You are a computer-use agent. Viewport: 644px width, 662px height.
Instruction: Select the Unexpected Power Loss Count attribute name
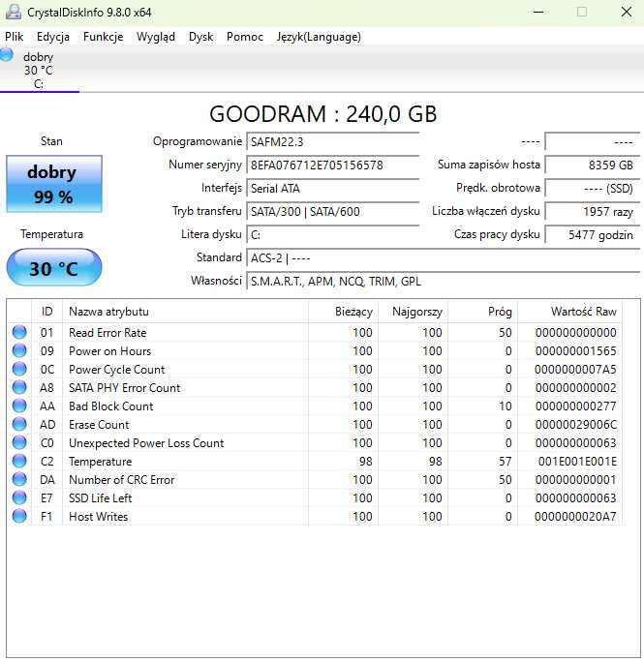click(x=146, y=443)
